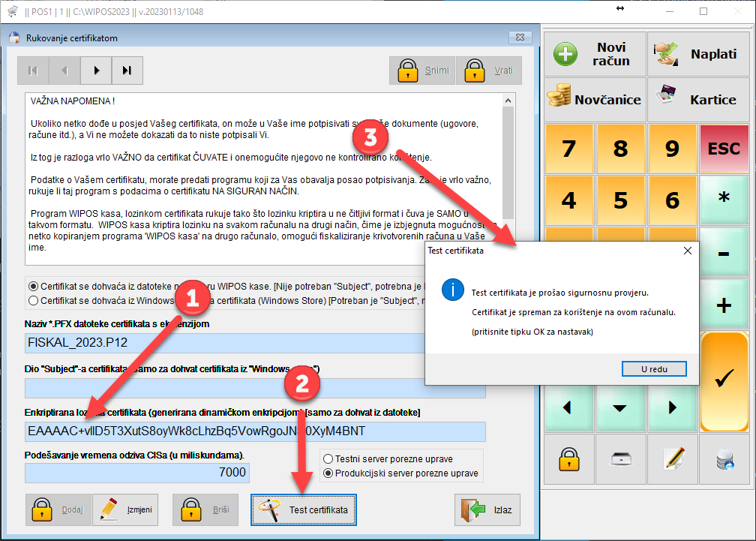
Task: Click the pencil notepad icon in keypad
Action: tap(672, 460)
